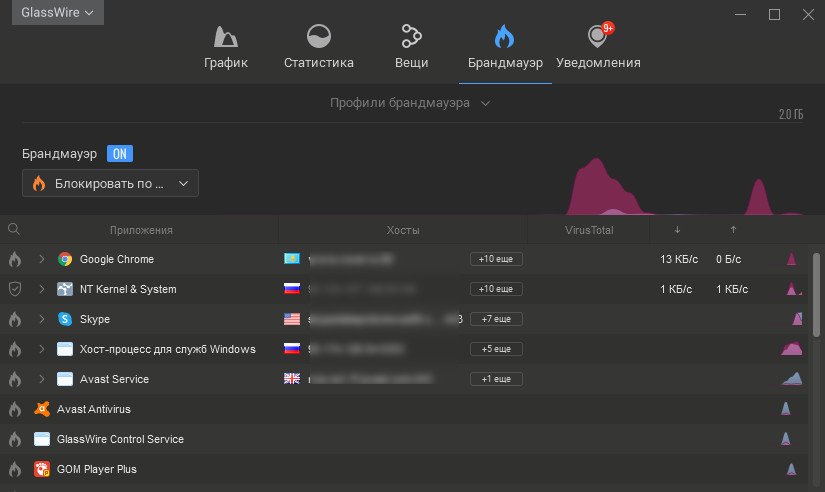Screen dimensions: 825x492
Task: Block Google Chrome with flame icon
Action: 15,259
